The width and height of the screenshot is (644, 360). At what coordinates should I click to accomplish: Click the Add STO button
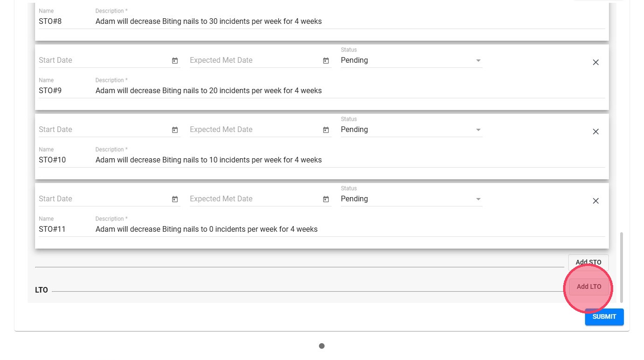click(x=588, y=261)
